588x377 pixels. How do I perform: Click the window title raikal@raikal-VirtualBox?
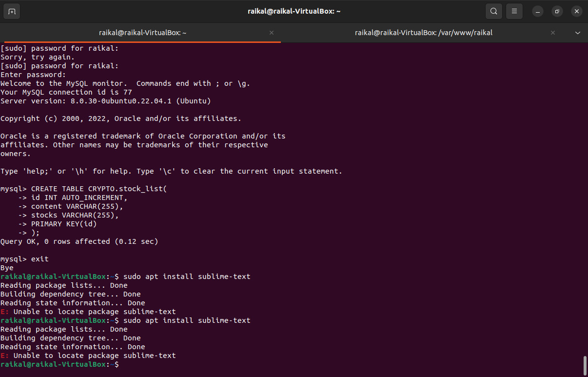(x=294, y=11)
